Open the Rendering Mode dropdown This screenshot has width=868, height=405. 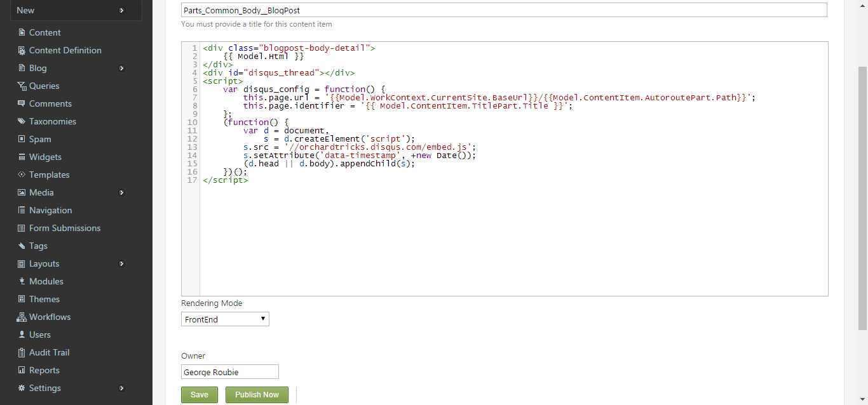(x=225, y=319)
